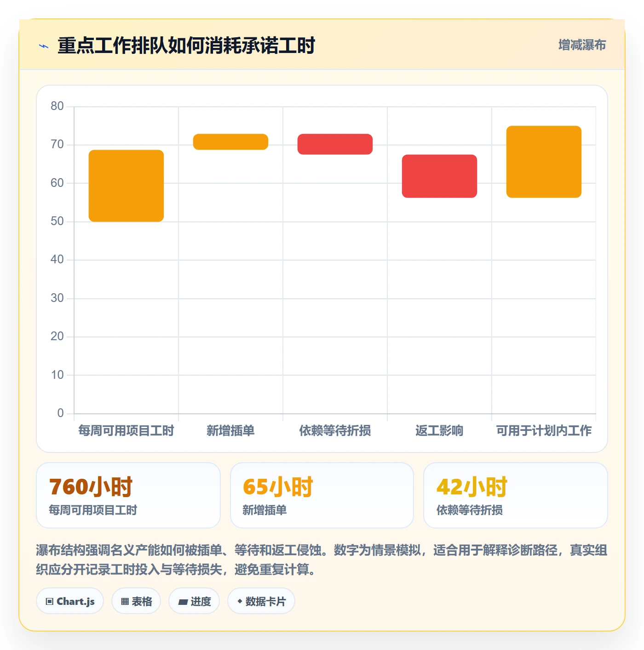Click the 数据卡片 chip

pyautogui.click(x=261, y=601)
